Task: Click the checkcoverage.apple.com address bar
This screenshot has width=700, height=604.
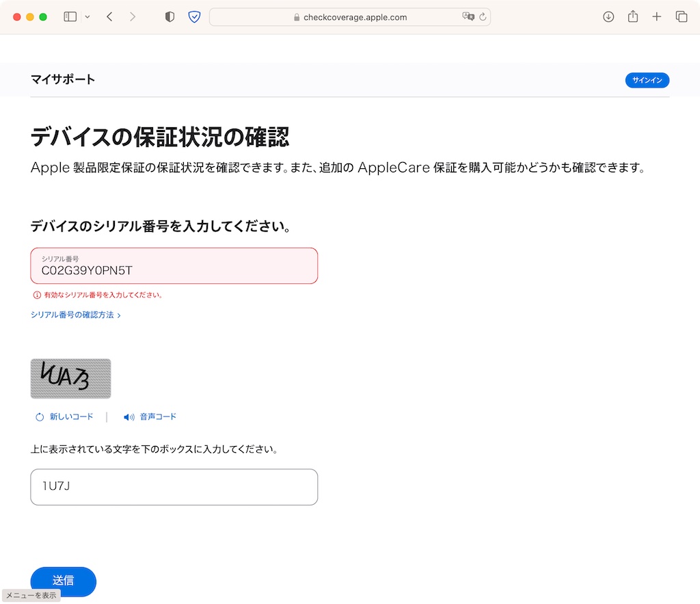Action: (350, 17)
